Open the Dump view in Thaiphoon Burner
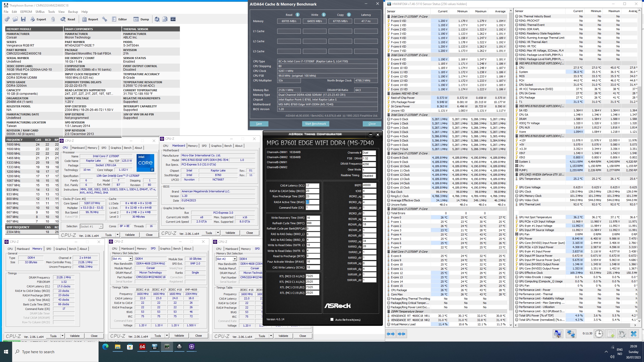 tap(141, 19)
